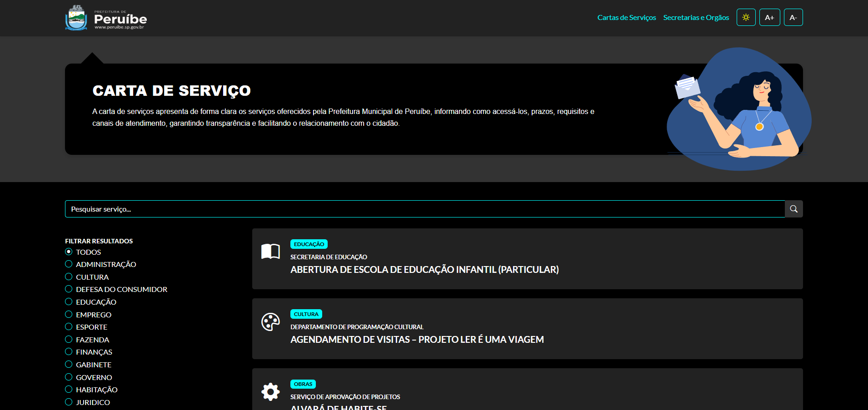Viewport: 868px width, 410px height.
Task: Choose the GOVERNO filter option
Action: tap(69, 377)
